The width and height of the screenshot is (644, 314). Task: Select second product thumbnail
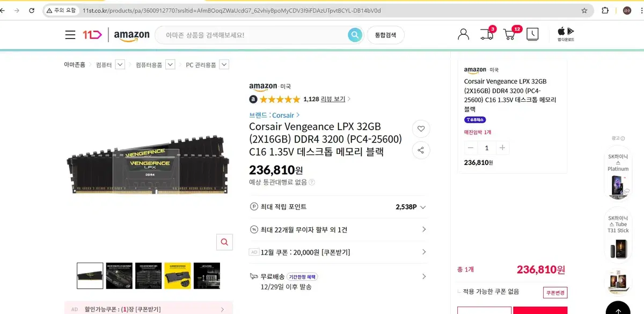119,275
